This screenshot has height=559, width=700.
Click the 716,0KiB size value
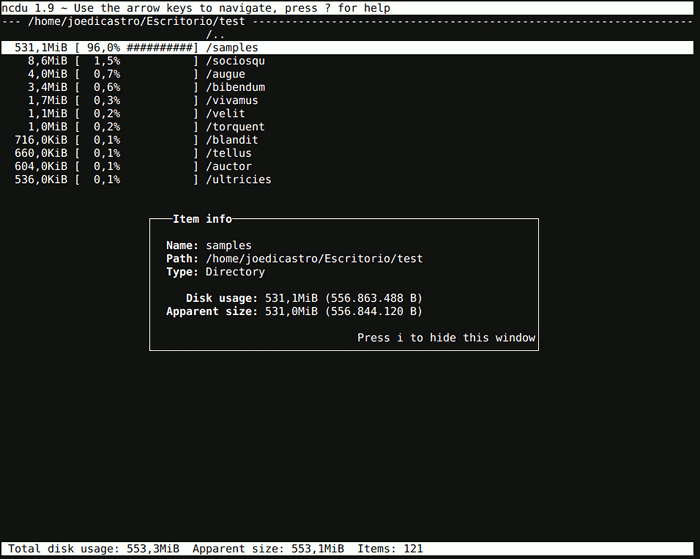(x=41, y=140)
